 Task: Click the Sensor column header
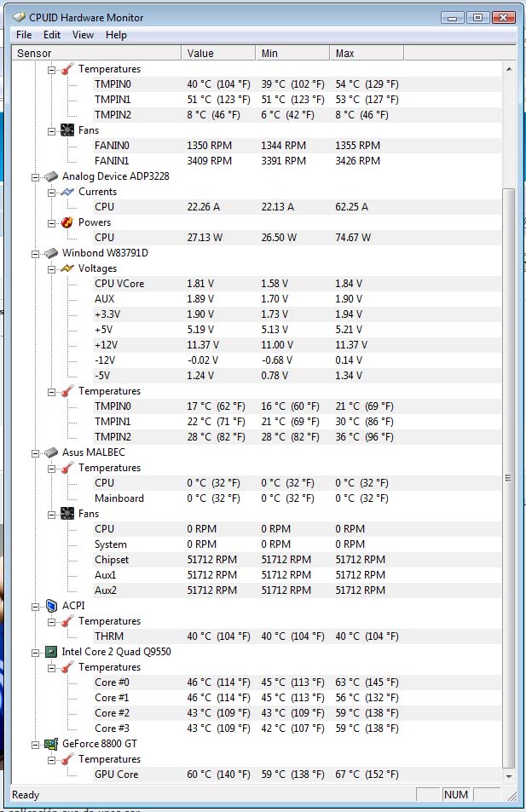[x=96, y=53]
